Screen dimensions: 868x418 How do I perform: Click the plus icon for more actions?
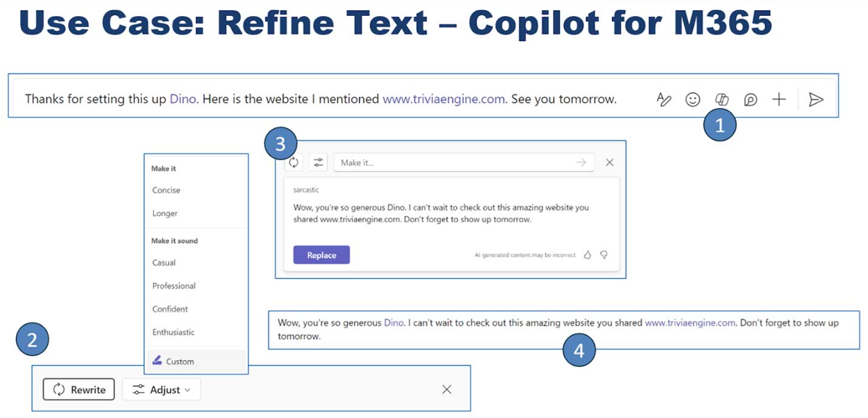(x=779, y=99)
